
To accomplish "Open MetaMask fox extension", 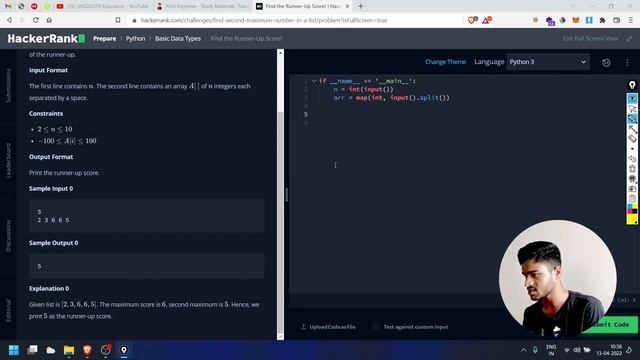I will 576,20.
